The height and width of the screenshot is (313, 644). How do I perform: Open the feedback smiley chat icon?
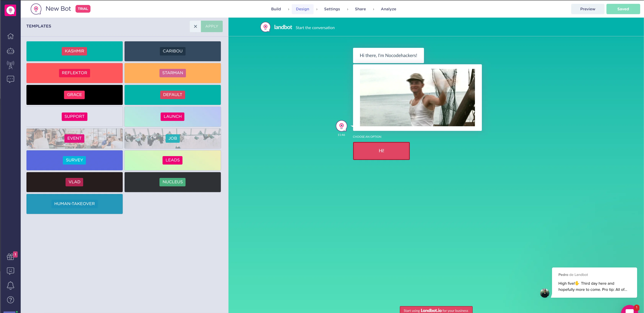point(10,271)
